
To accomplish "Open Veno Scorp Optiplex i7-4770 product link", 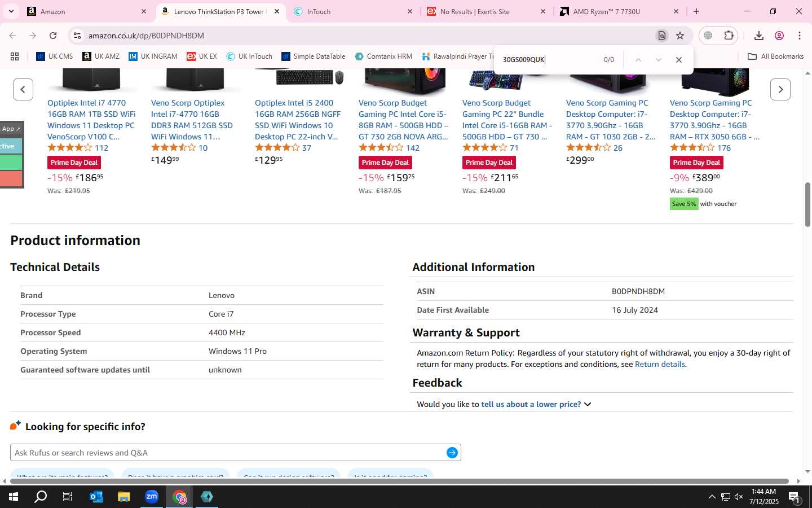I will [192, 120].
